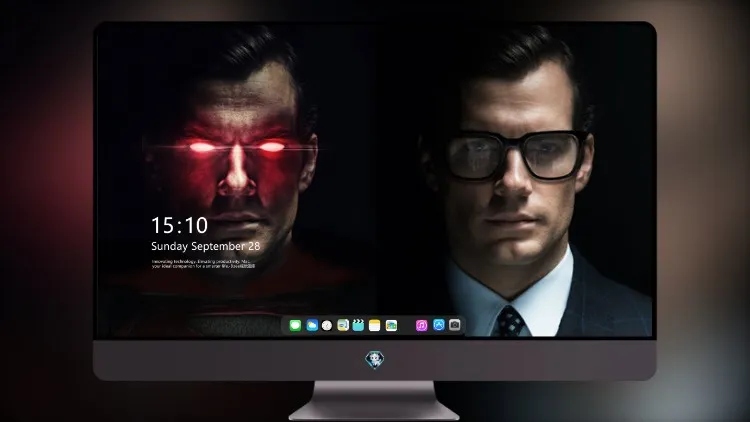Viewport: 750px width, 422px height.
Task: Click the robot logo on the monitor chin
Action: pos(375,360)
